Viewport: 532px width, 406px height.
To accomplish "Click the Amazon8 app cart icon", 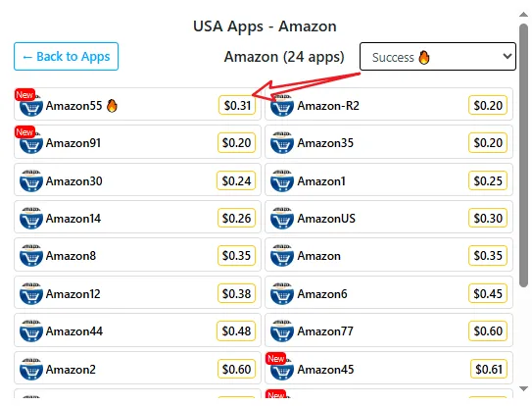I will pyautogui.click(x=31, y=256).
